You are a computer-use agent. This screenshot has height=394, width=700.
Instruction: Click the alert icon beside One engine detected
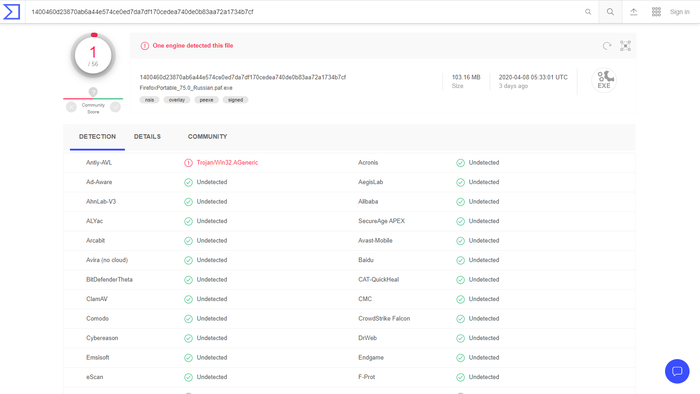point(145,46)
